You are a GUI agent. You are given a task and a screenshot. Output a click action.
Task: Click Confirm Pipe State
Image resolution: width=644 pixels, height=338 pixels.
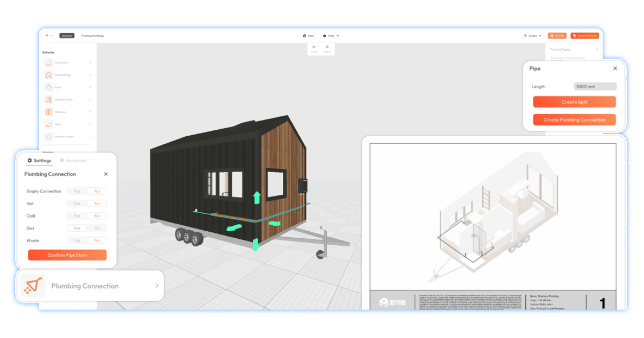[67, 255]
